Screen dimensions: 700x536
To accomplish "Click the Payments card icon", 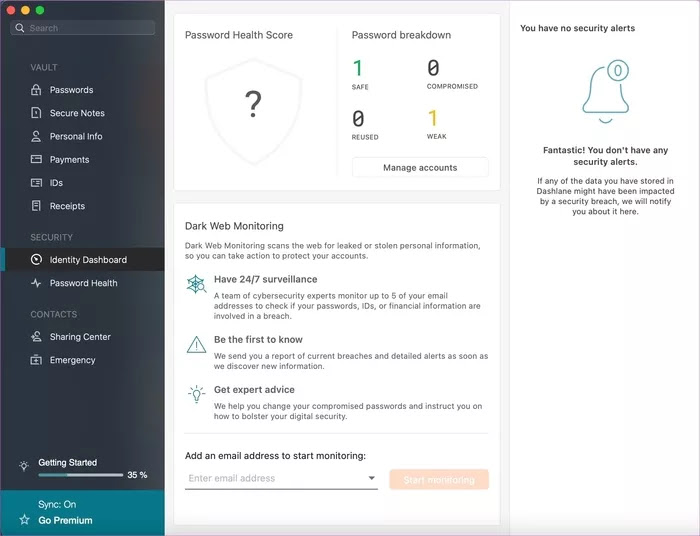I will (x=36, y=159).
